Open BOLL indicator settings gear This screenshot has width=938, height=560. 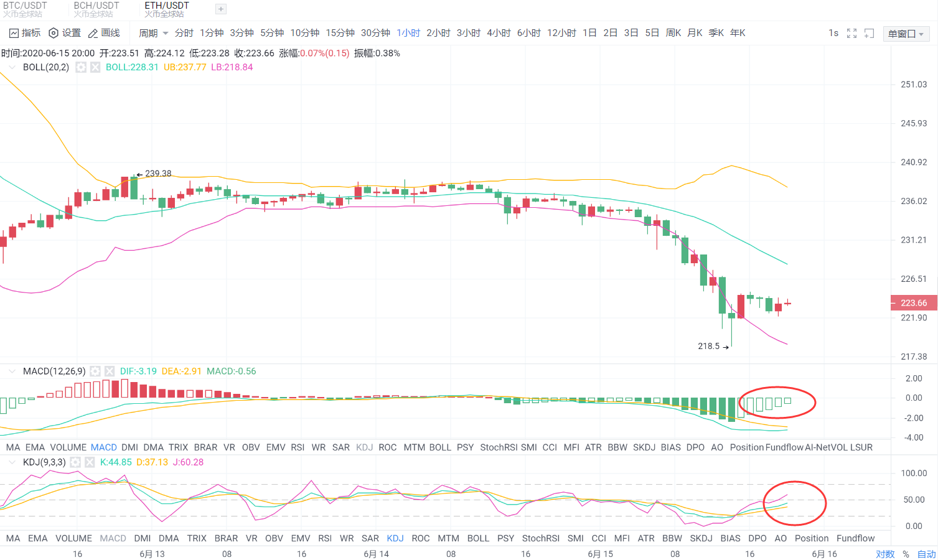(81, 67)
